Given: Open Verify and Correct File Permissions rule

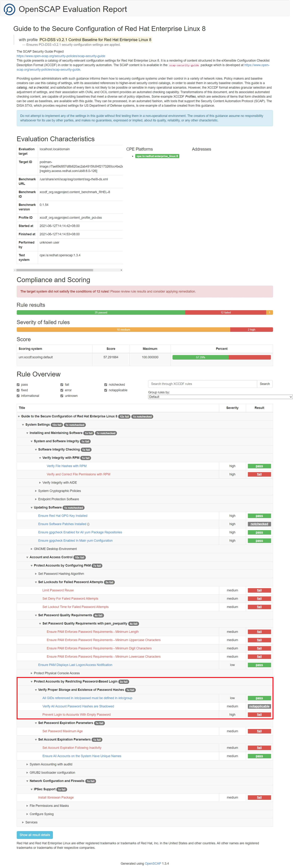Looking at the screenshot, I should coord(78,474).
